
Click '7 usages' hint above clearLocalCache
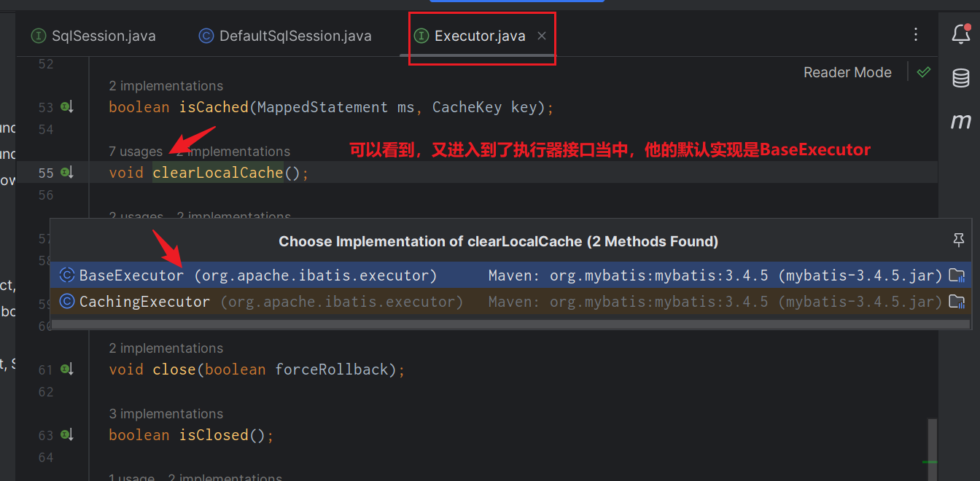click(136, 152)
